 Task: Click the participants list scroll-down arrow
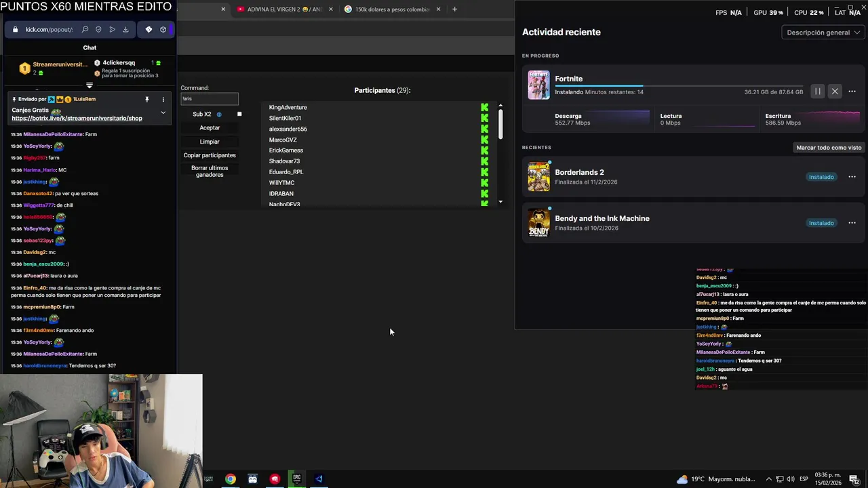[500, 201]
